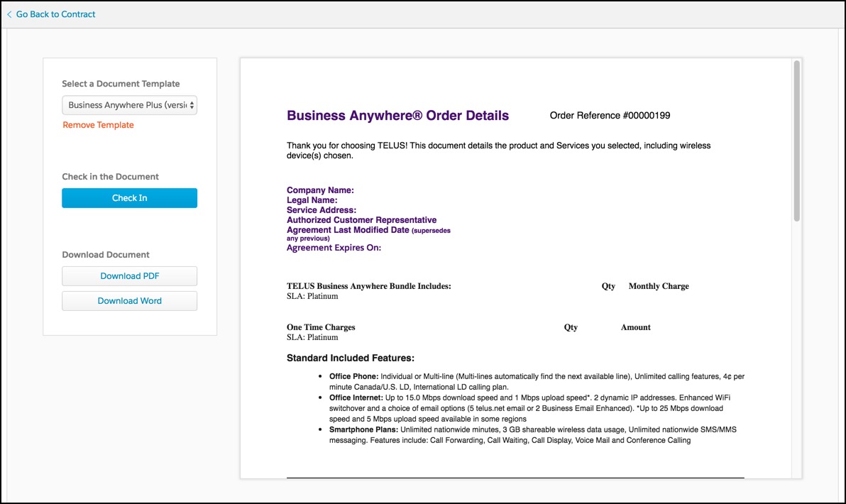The width and height of the screenshot is (846, 504).
Task: Click Authorized Customer Representative label
Action: point(361,220)
